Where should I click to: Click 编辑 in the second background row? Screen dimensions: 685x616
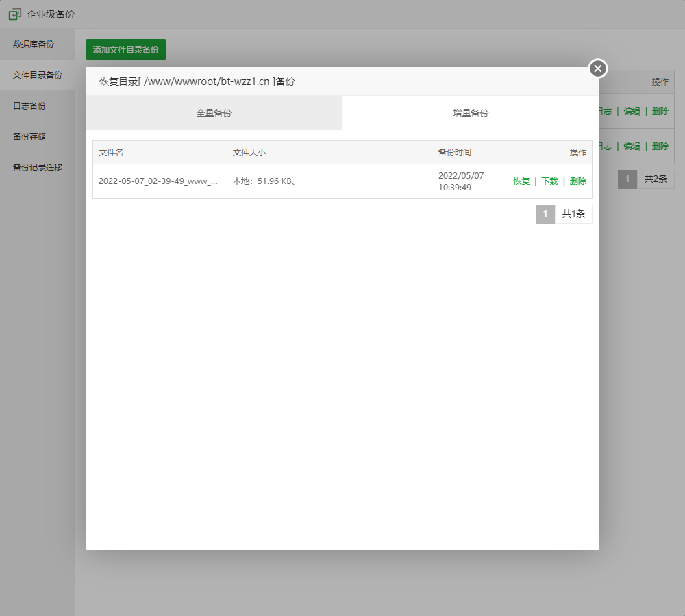pos(632,146)
